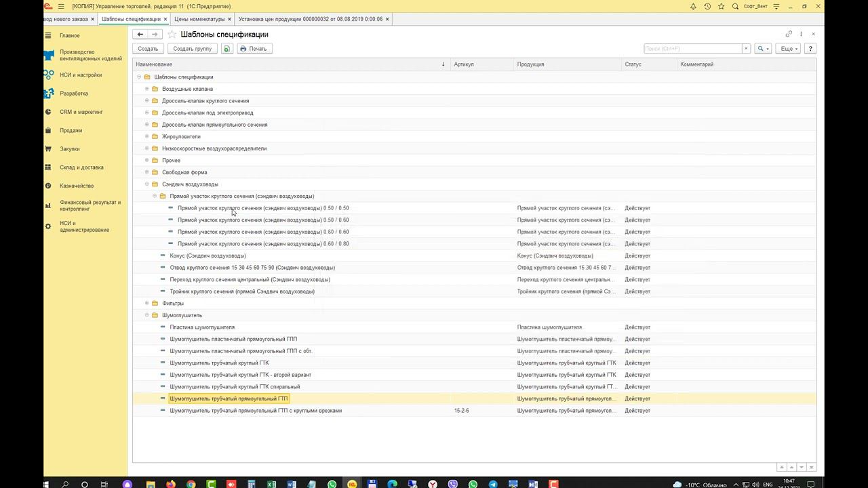868x488 pixels.
Task: Sort by Артикул column header
Action: click(482, 64)
